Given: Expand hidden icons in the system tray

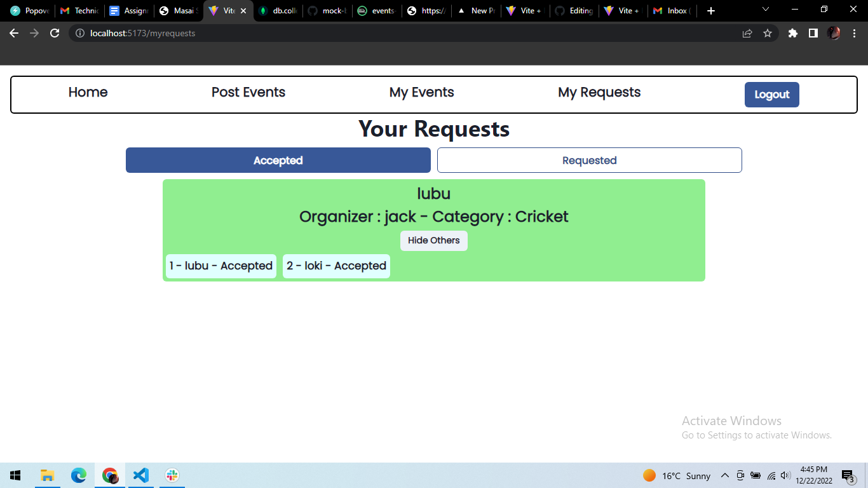Looking at the screenshot, I should pos(724,475).
